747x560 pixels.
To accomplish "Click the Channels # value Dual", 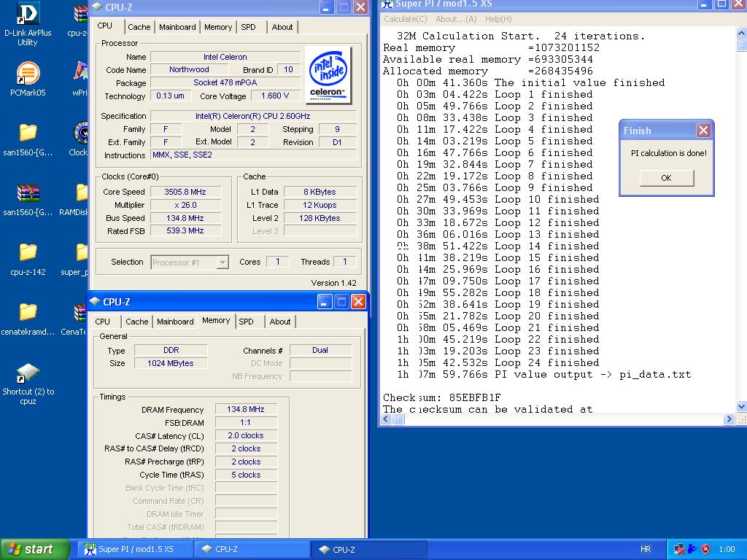I will (320, 350).
